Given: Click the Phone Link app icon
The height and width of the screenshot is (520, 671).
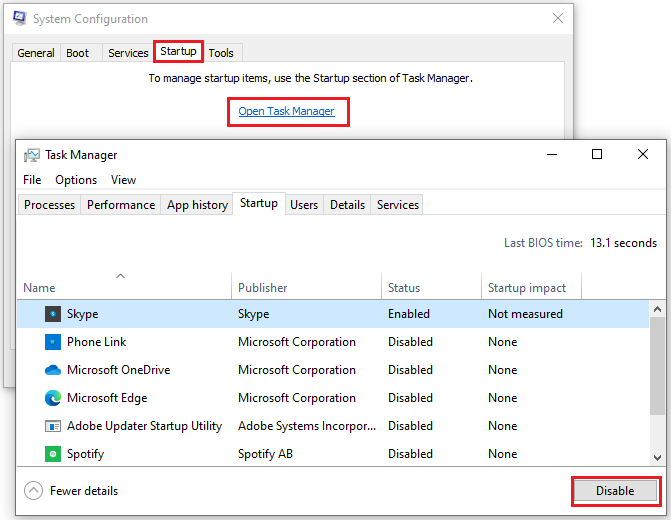Looking at the screenshot, I should point(53,342).
